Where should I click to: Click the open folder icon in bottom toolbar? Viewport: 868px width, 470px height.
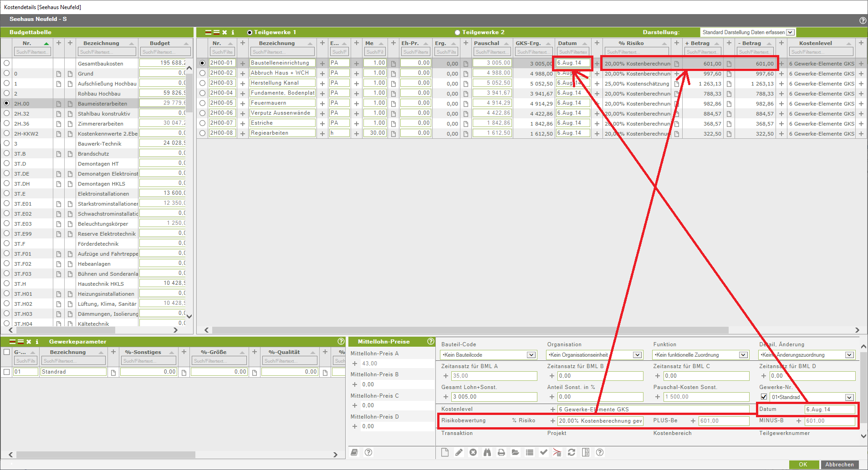[516, 452]
